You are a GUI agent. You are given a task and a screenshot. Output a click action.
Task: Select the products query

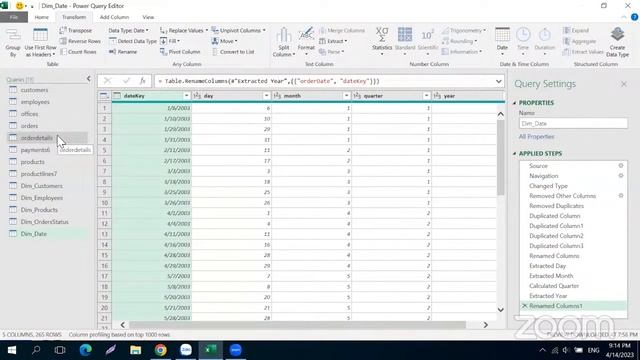[x=33, y=162]
